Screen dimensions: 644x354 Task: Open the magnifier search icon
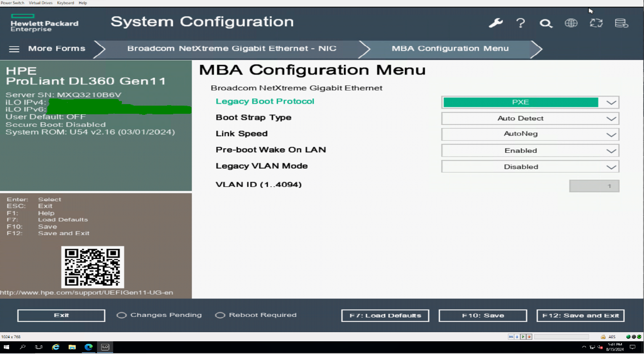546,23
